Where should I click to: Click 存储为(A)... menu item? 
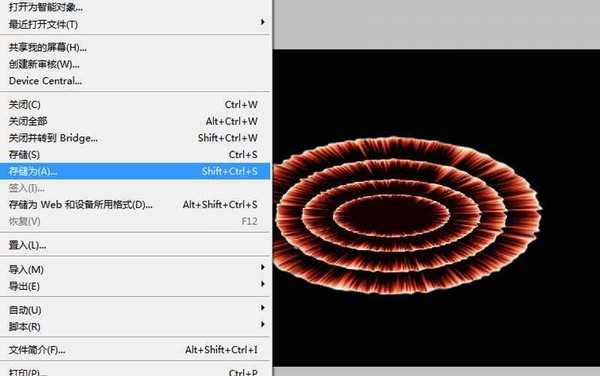(x=135, y=171)
